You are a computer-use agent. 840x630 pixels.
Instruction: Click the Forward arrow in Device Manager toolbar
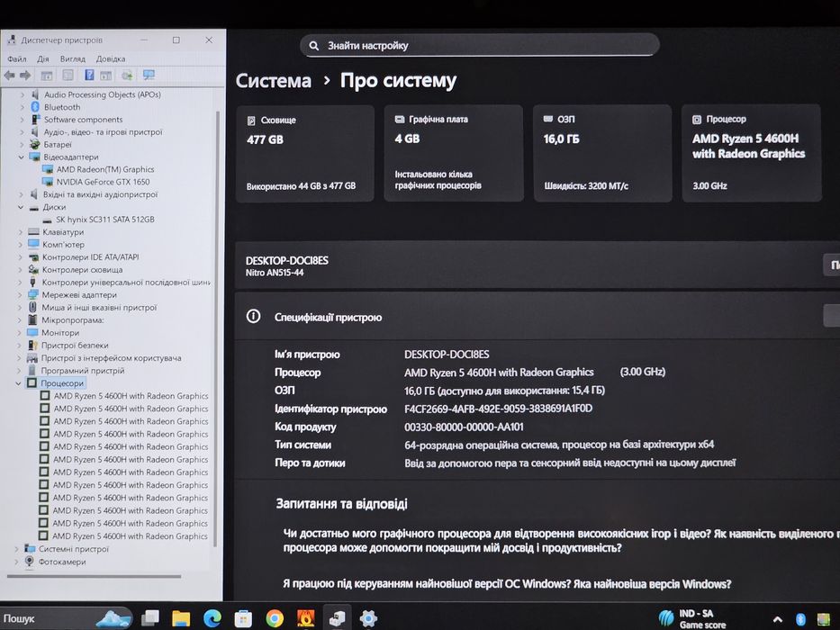point(24,76)
